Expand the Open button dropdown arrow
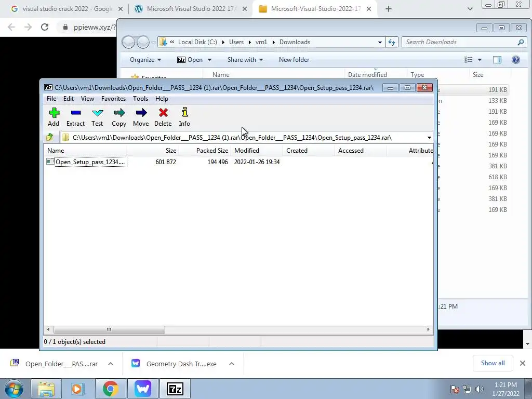Viewport: 532px width, 399px height. point(210,60)
